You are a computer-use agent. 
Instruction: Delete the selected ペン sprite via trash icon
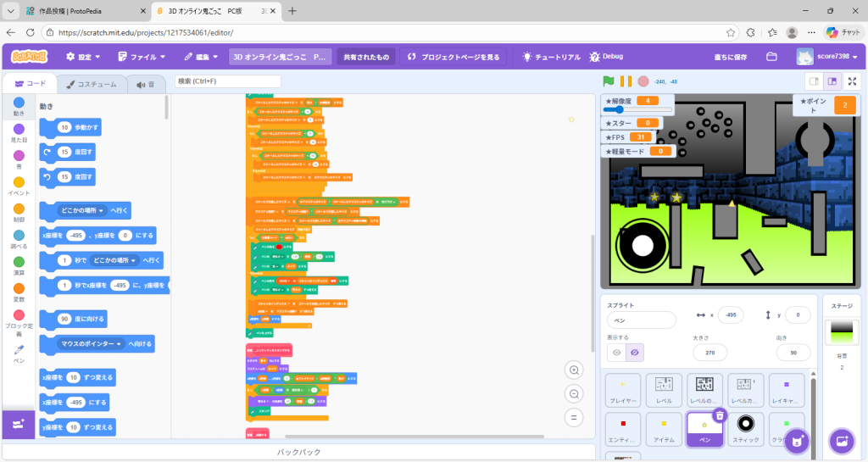click(x=719, y=415)
